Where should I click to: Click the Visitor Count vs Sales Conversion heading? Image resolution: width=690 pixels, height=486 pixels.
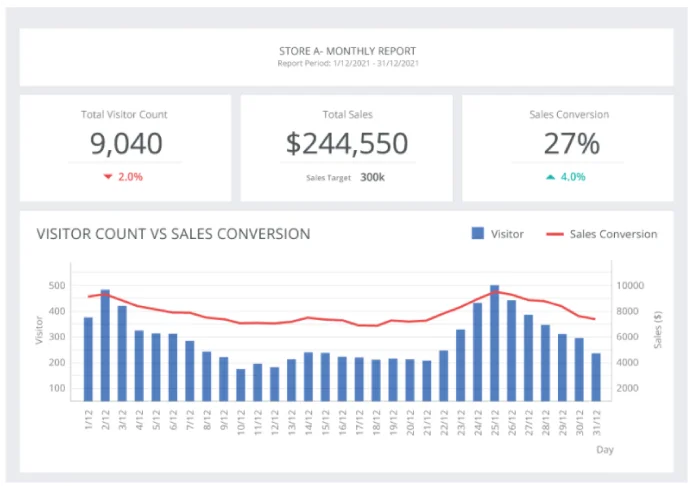click(173, 234)
